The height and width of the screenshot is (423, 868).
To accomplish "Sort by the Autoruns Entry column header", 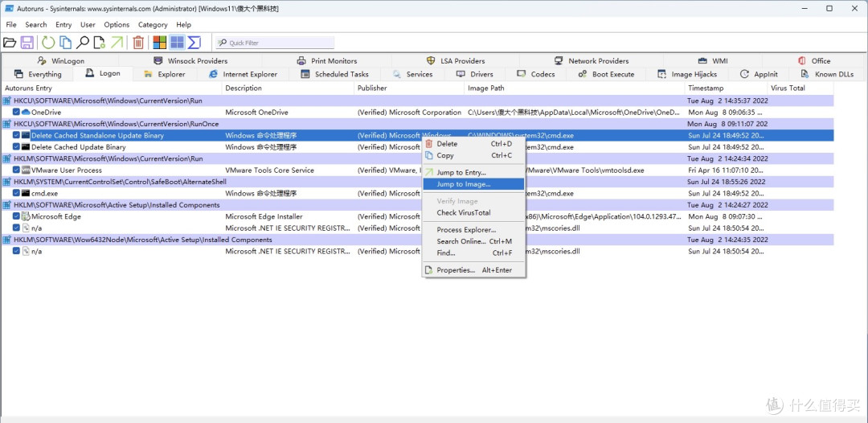I will pyautogui.click(x=111, y=88).
